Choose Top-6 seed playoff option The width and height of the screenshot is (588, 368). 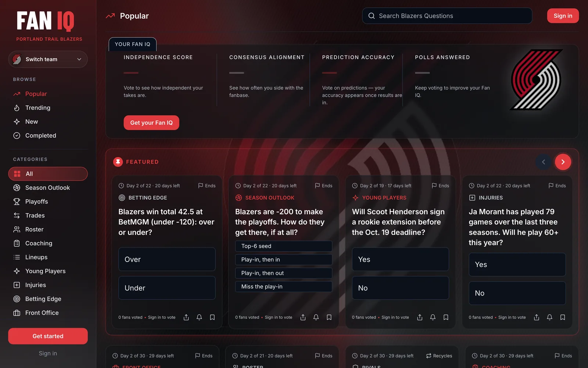click(x=284, y=246)
